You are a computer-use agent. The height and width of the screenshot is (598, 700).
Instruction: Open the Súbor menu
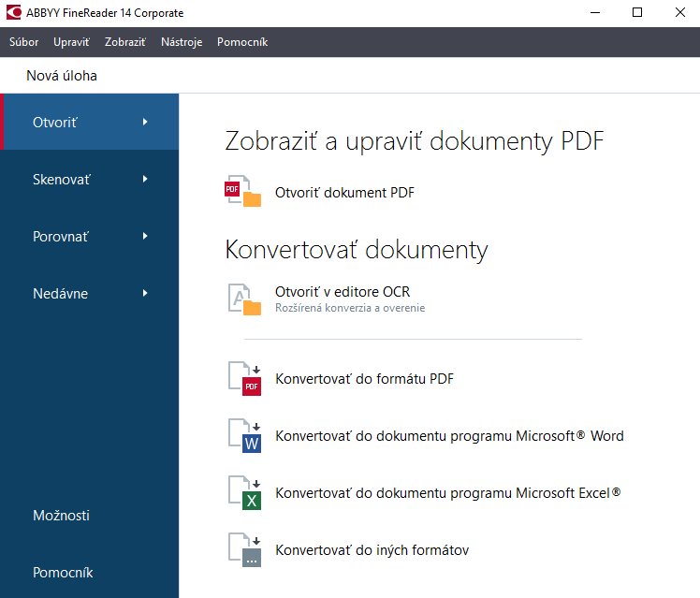click(23, 42)
